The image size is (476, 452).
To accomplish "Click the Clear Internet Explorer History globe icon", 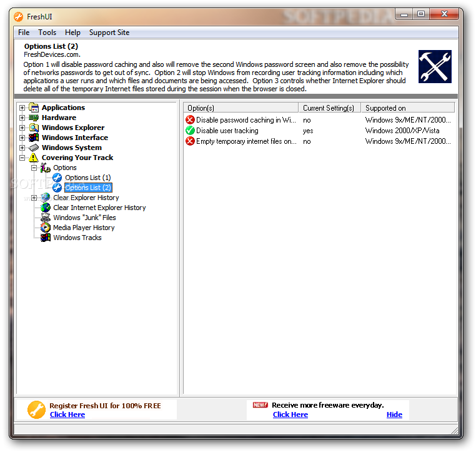I will click(46, 208).
